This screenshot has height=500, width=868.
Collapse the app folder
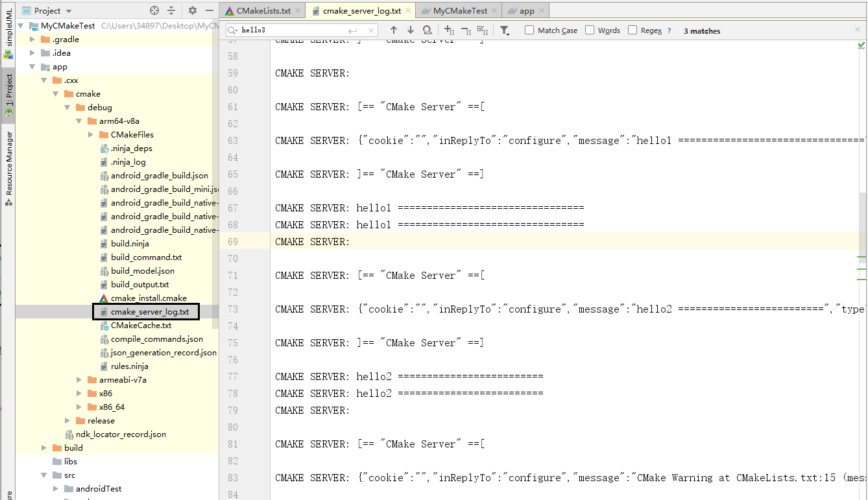[32, 67]
